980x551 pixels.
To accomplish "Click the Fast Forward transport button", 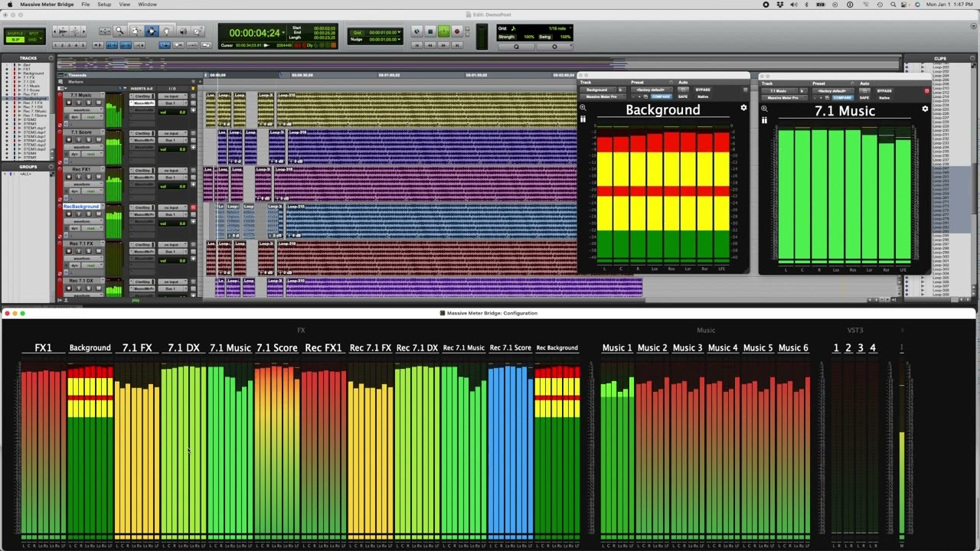I will pos(443,45).
